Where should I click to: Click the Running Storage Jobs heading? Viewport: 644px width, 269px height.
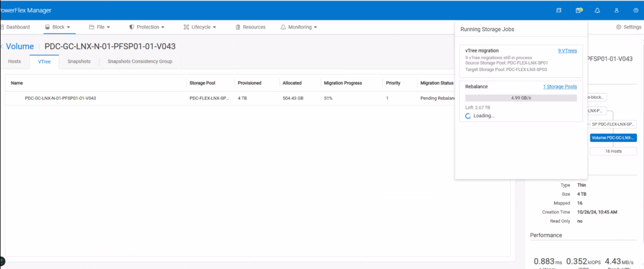pyautogui.click(x=487, y=30)
